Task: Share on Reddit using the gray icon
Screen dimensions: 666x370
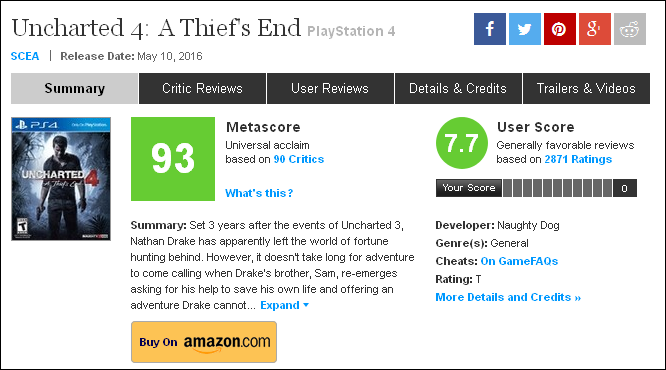Action: [x=630, y=29]
